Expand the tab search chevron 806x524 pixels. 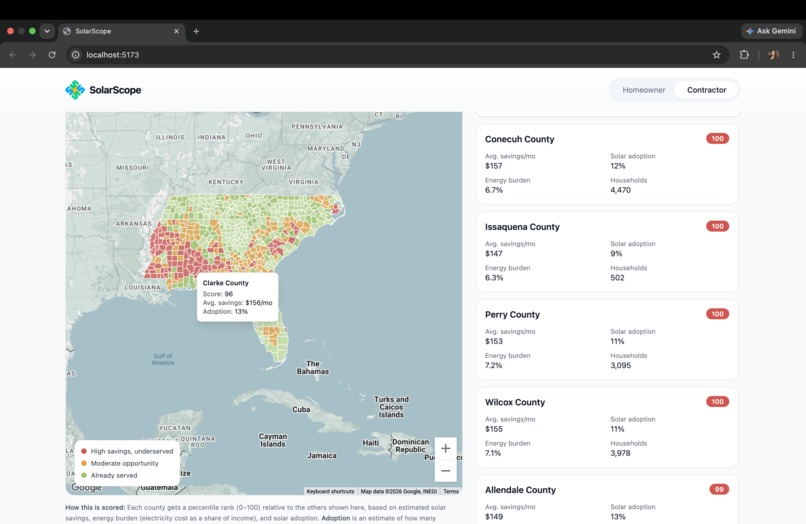pyautogui.click(x=47, y=31)
